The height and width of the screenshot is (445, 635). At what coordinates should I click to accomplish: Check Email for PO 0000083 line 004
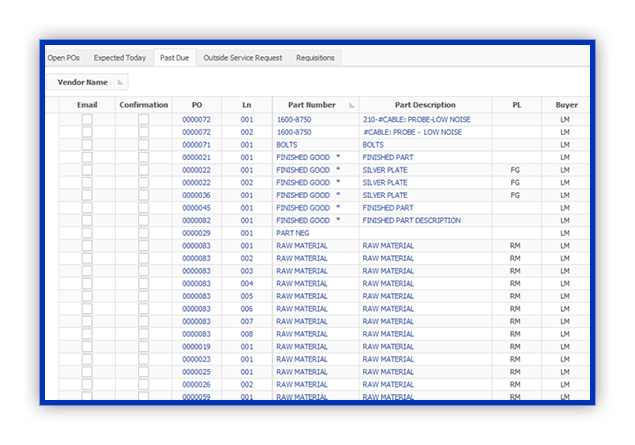tap(87, 283)
